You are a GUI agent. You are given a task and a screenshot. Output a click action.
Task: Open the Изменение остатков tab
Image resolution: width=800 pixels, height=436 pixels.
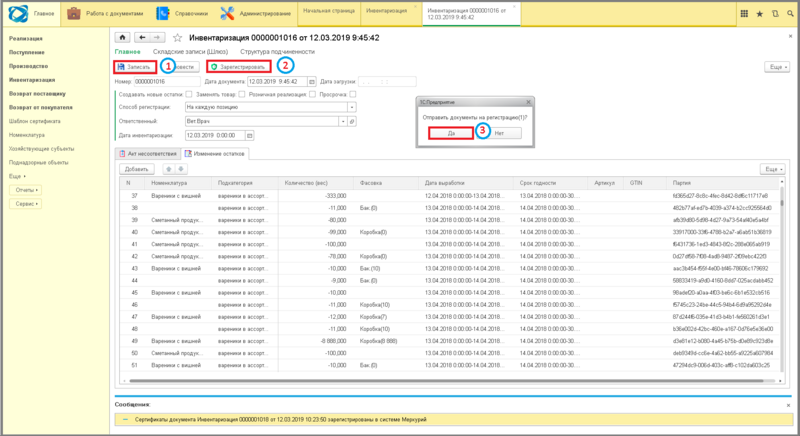tap(215, 153)
